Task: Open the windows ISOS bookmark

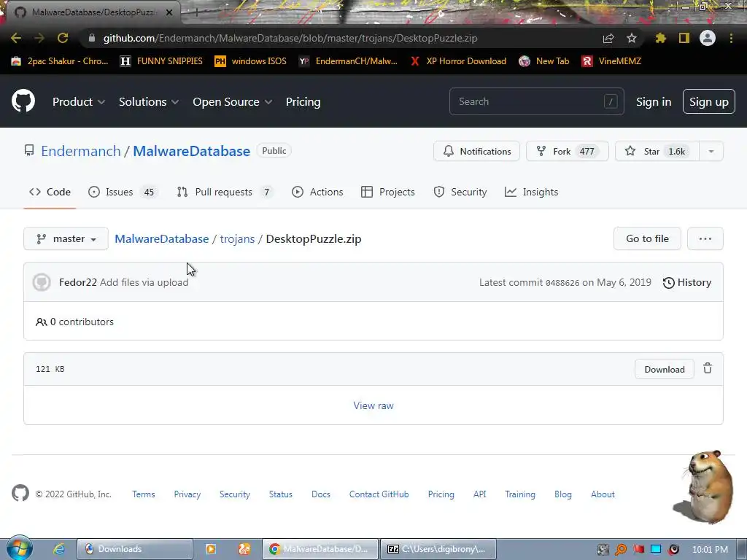Action: tap(250, 61)
